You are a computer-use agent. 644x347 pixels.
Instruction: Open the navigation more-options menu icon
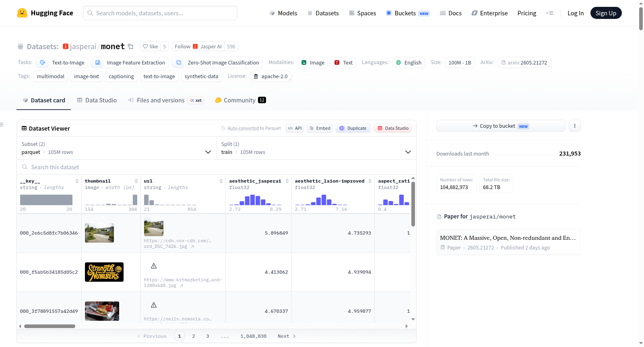coord(549,13)
